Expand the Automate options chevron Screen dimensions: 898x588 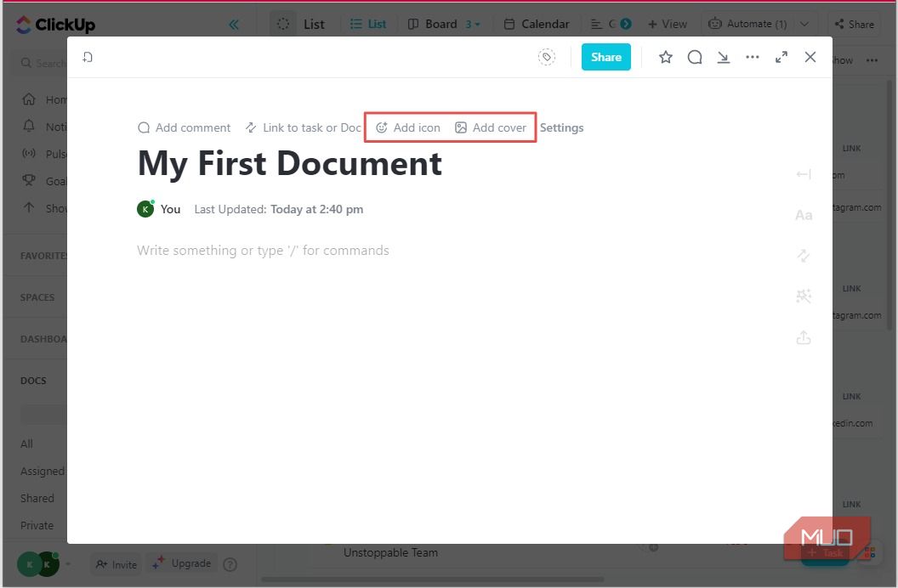coord(804,24)
